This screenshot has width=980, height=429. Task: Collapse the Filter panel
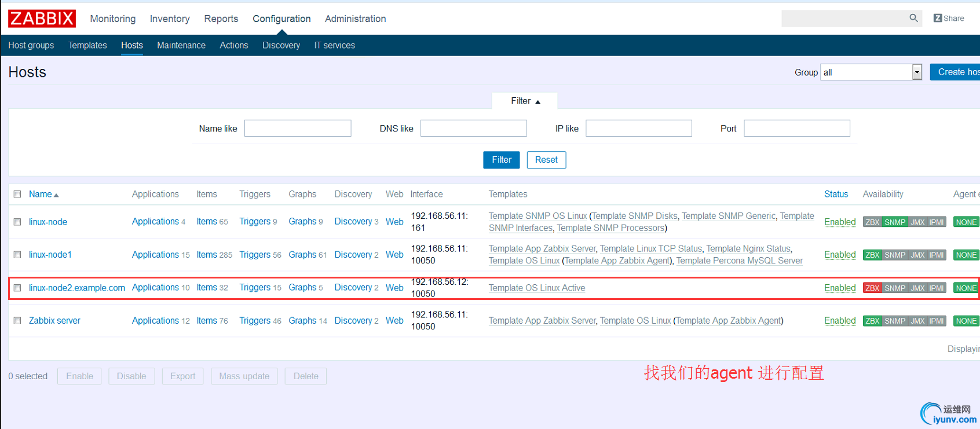tap(525, 101)
